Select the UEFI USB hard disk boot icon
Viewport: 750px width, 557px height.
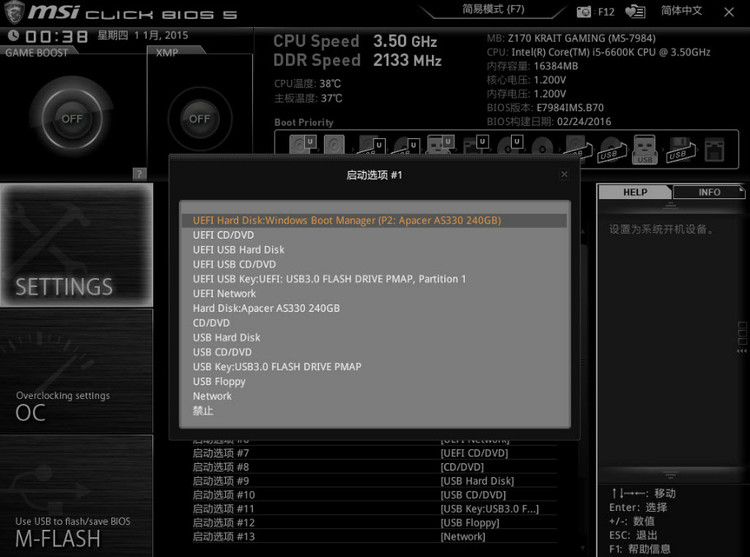372,145
